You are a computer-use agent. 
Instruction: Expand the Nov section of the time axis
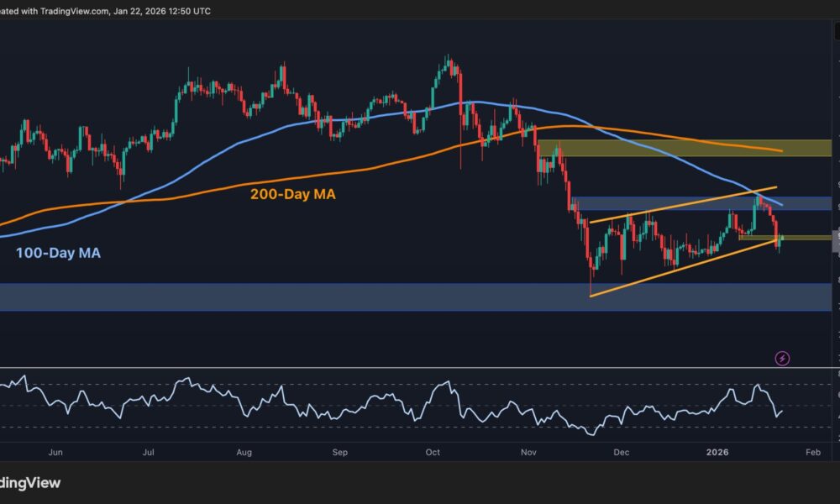528,452
